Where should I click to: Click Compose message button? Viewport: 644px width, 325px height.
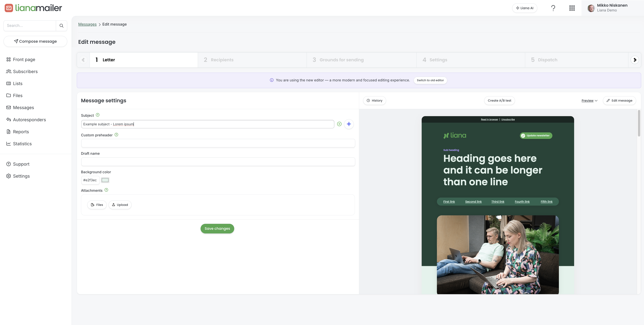pos(35,41)
